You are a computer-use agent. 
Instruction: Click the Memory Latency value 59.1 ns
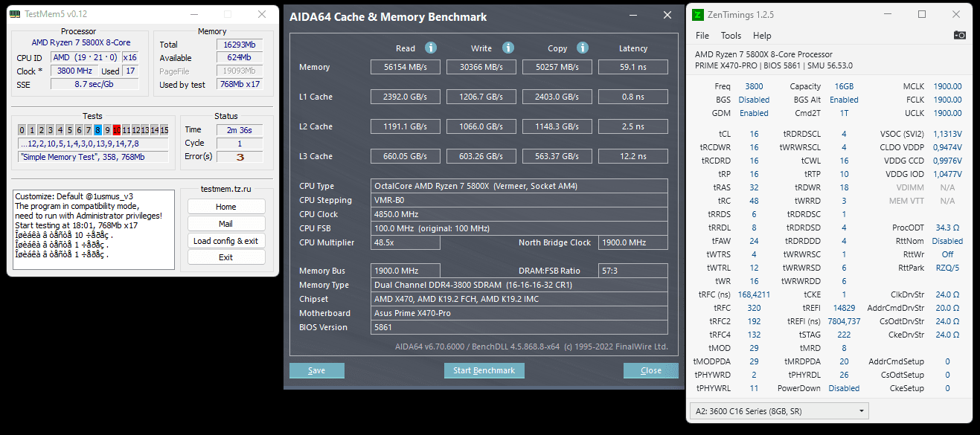tap(633, 67)
